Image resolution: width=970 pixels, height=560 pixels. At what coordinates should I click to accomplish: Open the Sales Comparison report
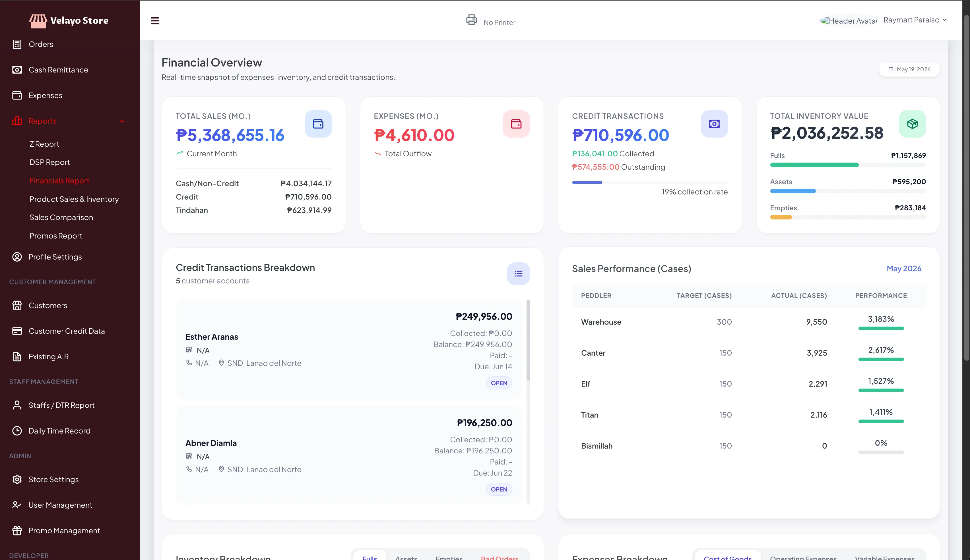click(x=61, y=217)
